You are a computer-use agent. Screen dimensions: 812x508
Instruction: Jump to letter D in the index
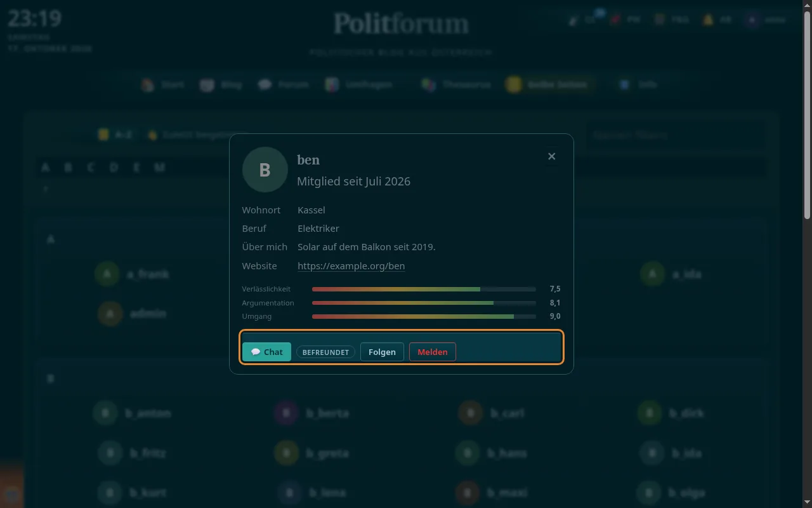click(114, 167)
